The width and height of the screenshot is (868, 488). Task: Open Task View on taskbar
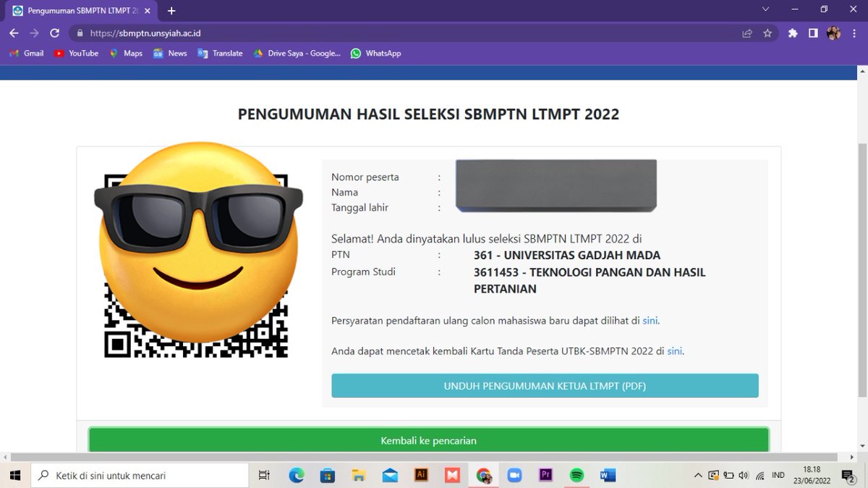coord(264,476)
